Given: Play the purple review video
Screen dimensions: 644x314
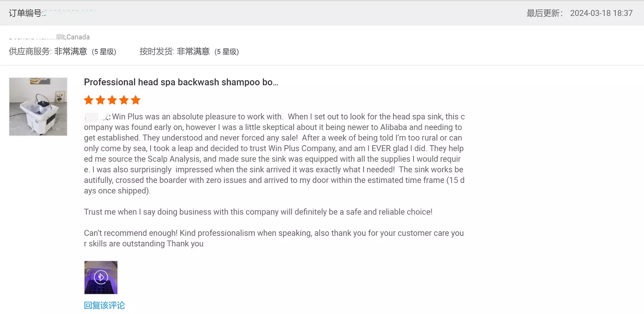Looking at the screenshot, I should point(101,277).
